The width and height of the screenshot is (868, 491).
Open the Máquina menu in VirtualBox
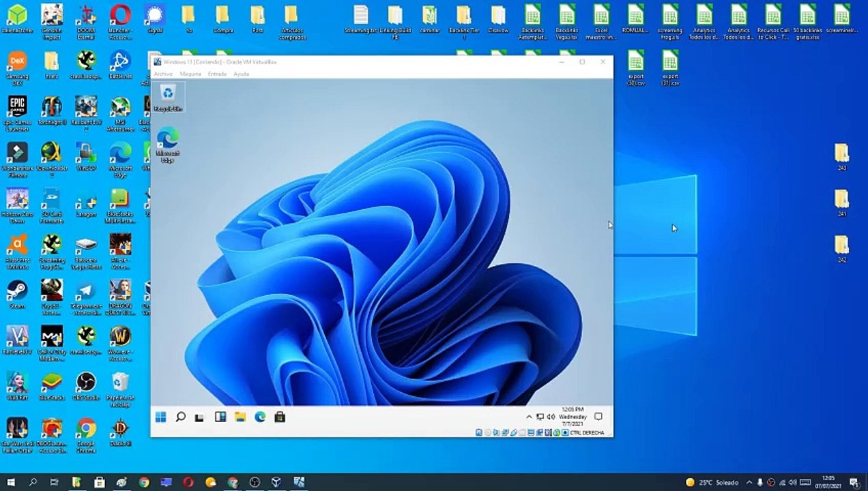click(190, 74)
